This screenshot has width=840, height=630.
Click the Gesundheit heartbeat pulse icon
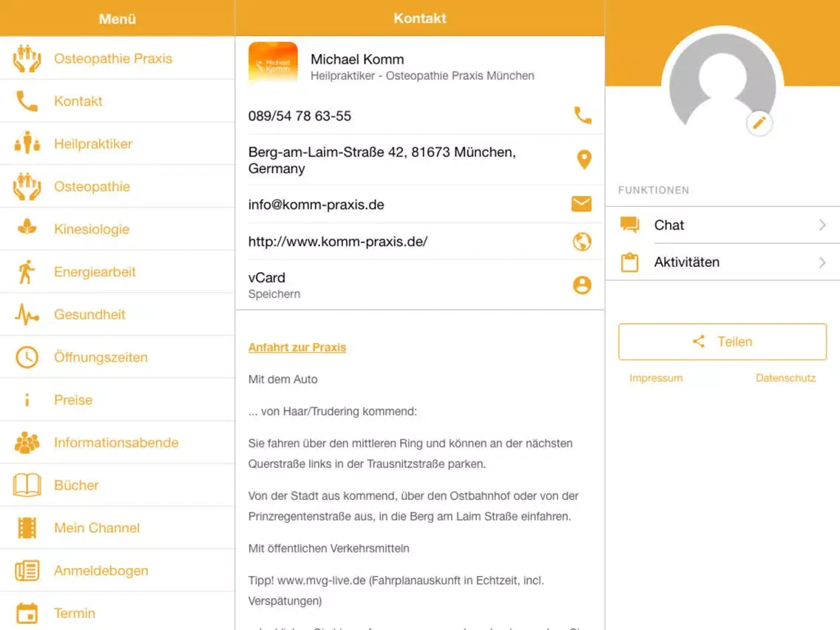[x=27, y=314]
